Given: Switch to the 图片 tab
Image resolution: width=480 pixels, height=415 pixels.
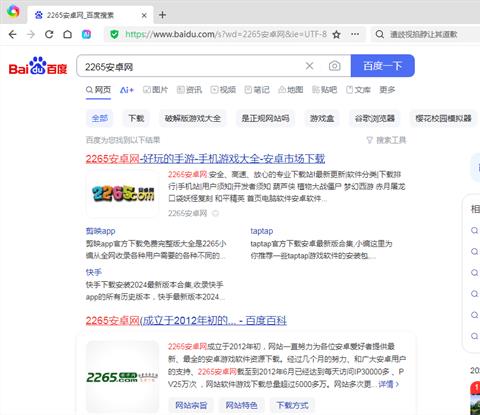Looking at the screenshot, I should (155, 90).
